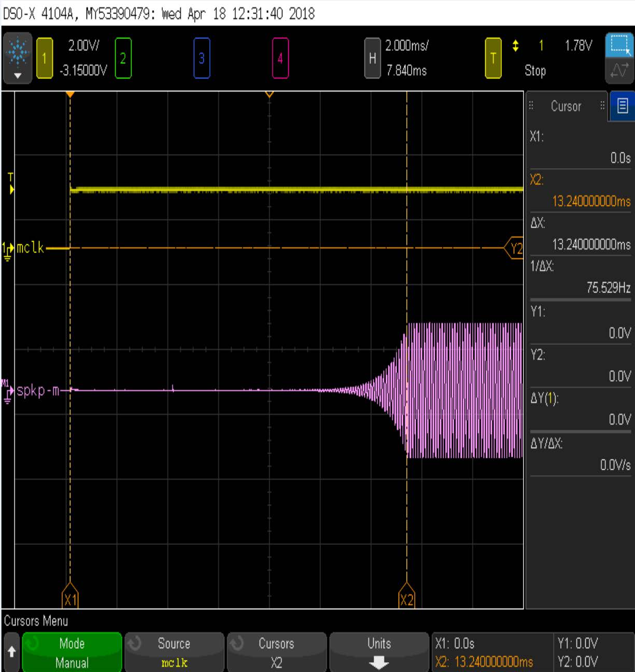
Task: Open the Source mclk selector
Action: [174, 653]
